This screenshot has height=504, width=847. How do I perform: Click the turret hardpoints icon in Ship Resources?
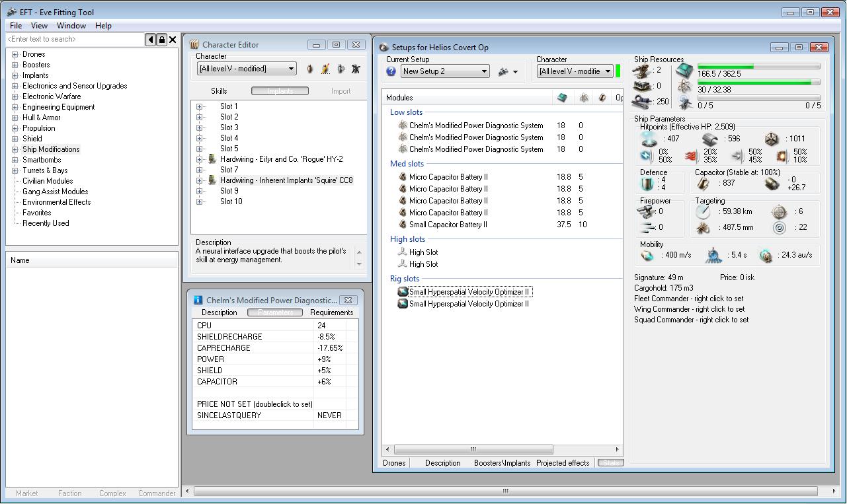pyautogui.click(x=642, y=70)
